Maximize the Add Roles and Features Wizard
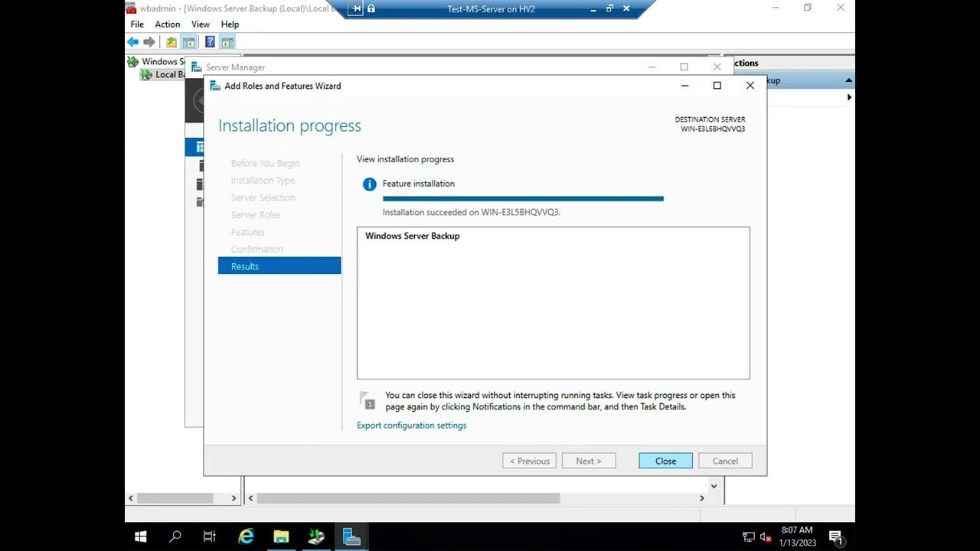This screenshot has height=551, width=980. [x=717, y=86]
